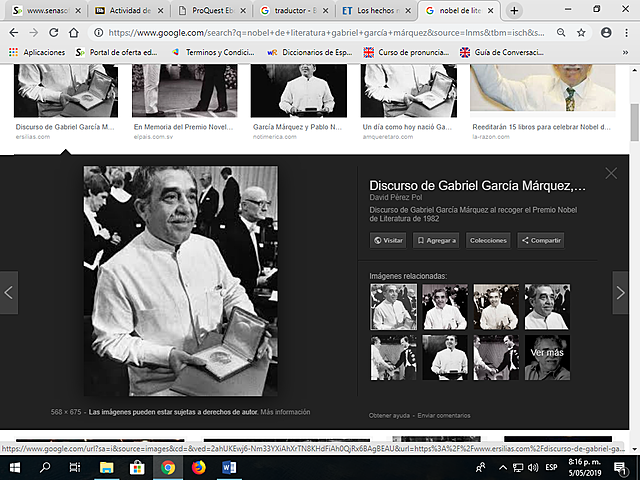
Task: Open the Chrome profile account icon
Action: click(x=606, y=33)
